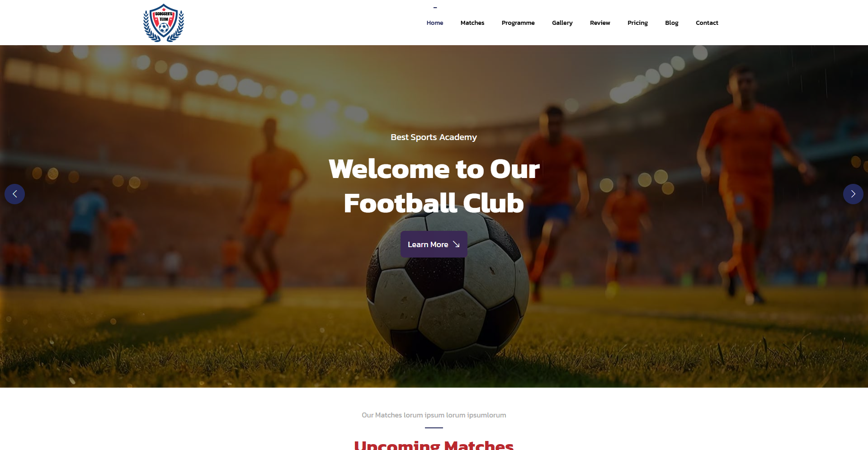View the Pricing page
The height and width of the screenshot is (450, 868).
[637, 23]
